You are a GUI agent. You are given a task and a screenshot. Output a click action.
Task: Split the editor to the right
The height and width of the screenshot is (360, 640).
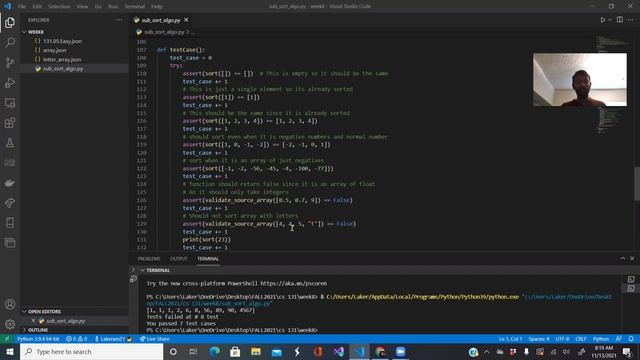tap(620, 20)
